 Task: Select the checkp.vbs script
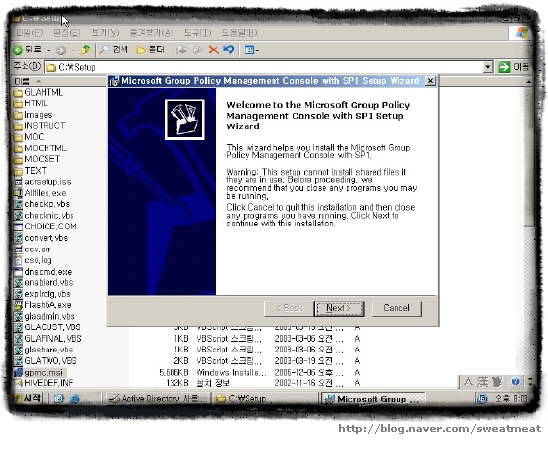(42, 204)
